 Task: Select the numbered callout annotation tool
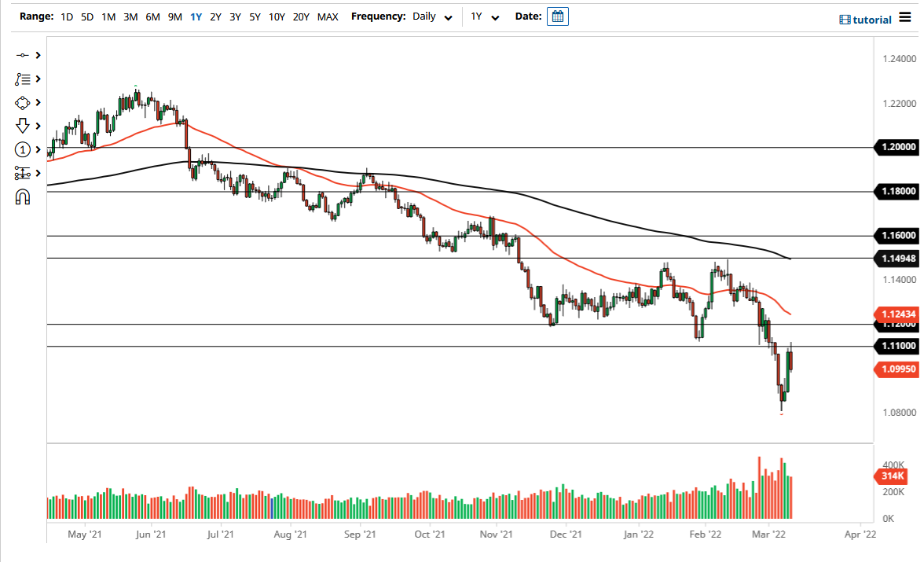22,149
